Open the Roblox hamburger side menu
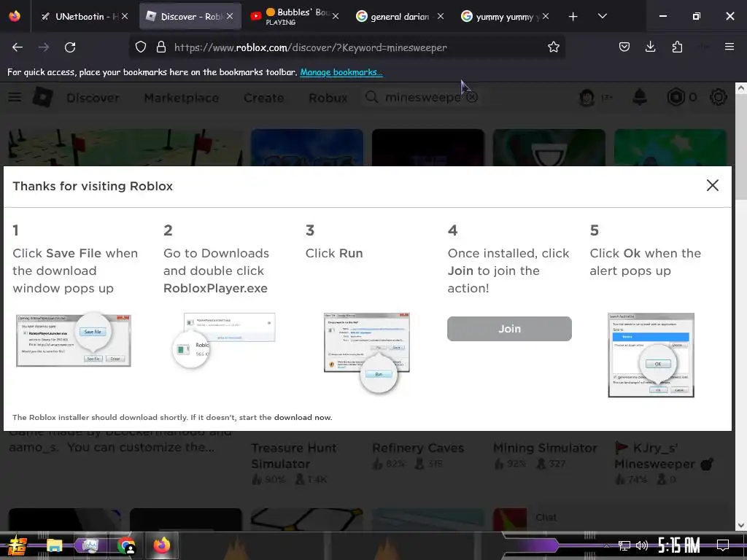Viewport: 747px width, 560px height. point(15,97)
